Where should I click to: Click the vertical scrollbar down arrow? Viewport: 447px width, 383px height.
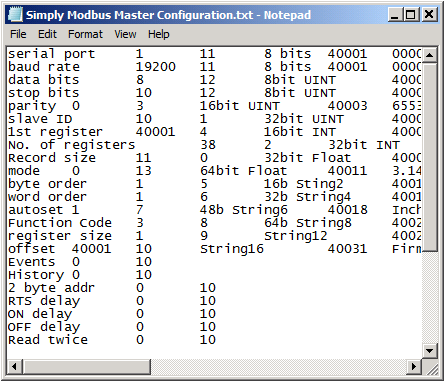click(x=430, y=351)
